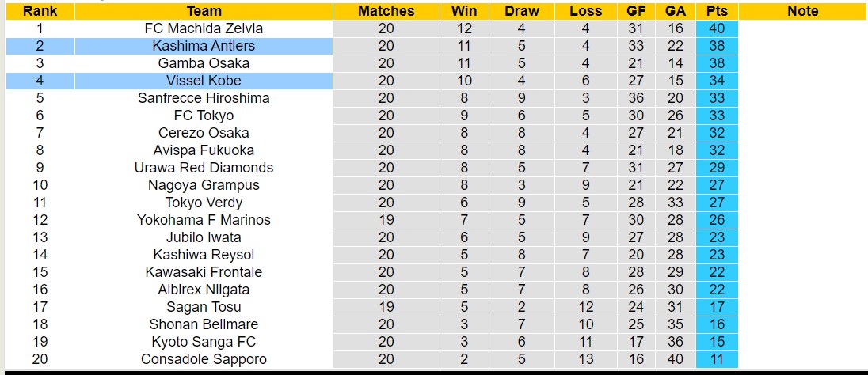
Task: Select the highlighted Kashima Antlers row
Action: click(x=204, y=46)
